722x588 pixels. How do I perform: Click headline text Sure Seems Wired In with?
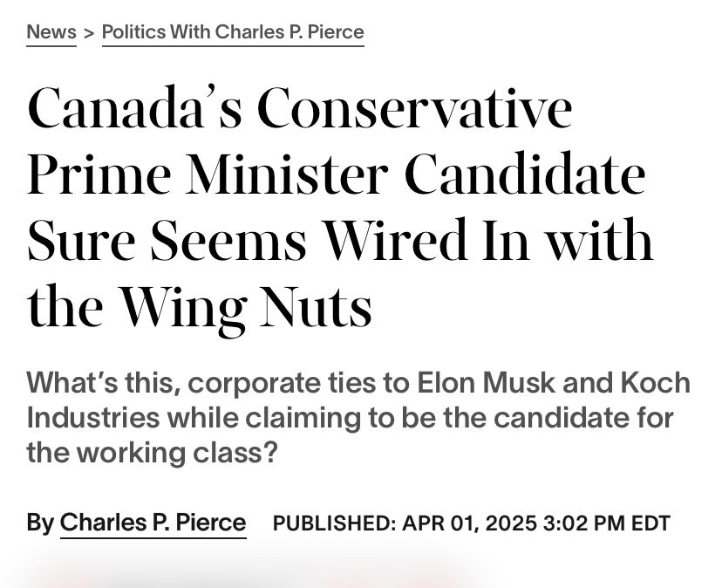[340, 240]
